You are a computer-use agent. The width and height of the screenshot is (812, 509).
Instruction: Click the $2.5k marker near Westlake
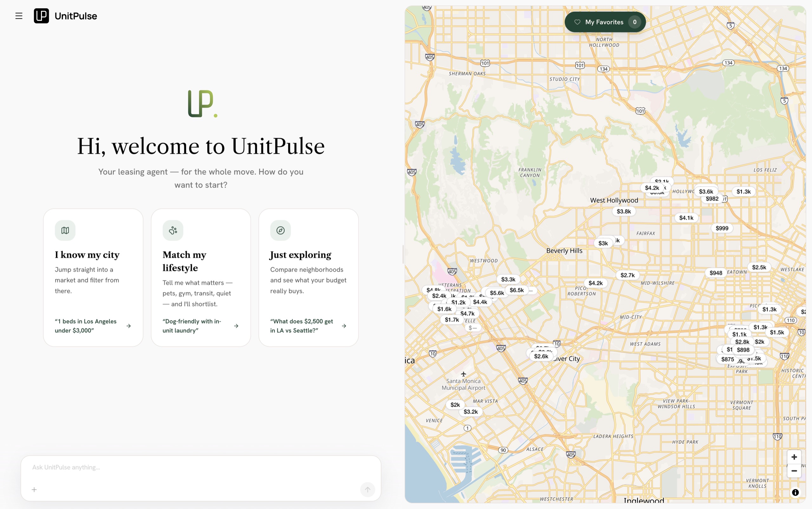759,267
